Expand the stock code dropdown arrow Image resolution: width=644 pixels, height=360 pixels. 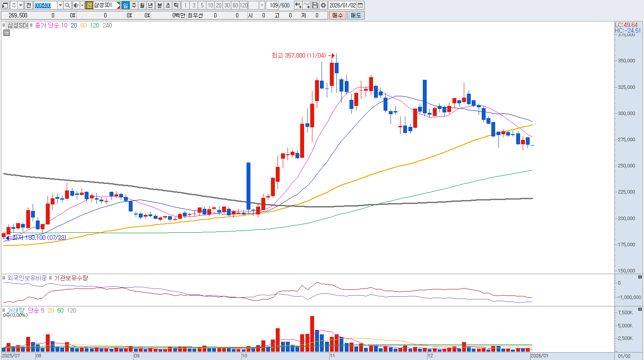coord(60,5)
